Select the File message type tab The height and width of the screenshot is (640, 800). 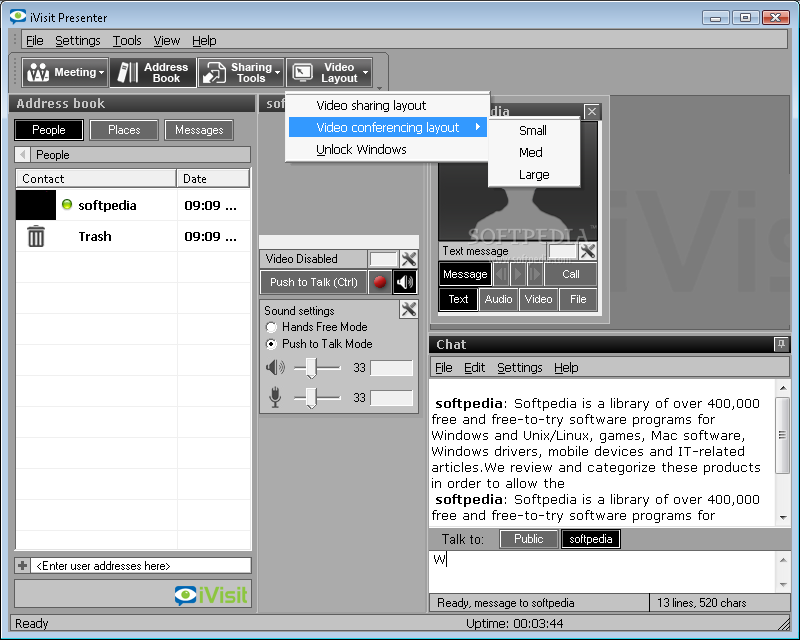point(578,299)
